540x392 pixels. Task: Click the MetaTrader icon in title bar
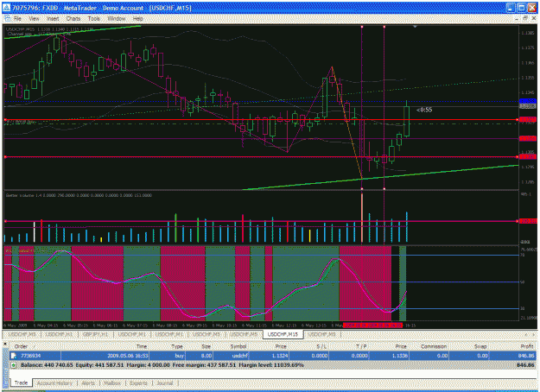tap(7, 8)
